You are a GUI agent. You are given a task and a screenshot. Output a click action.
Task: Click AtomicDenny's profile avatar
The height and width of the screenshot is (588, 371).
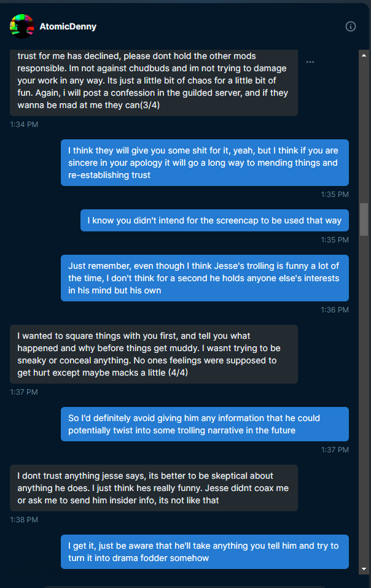click(21, 26)
